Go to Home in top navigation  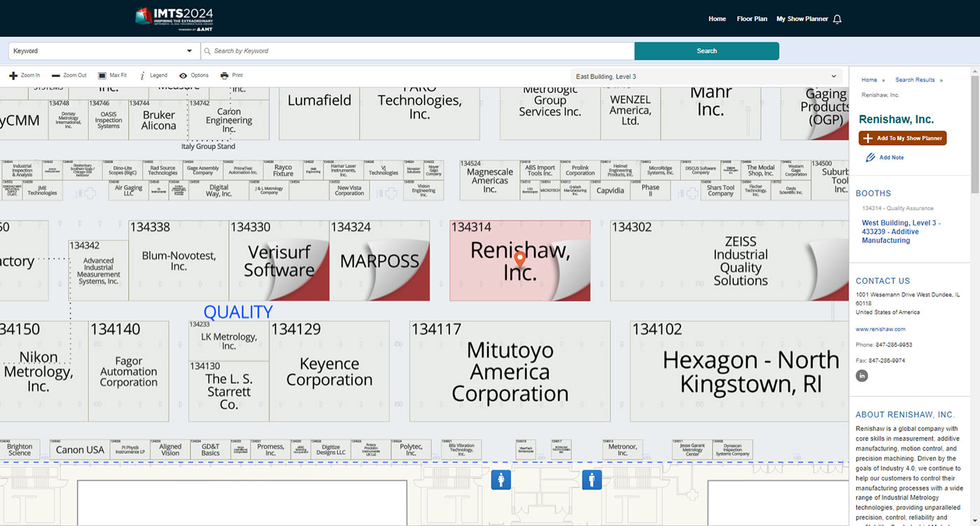[x=717, y=19]
